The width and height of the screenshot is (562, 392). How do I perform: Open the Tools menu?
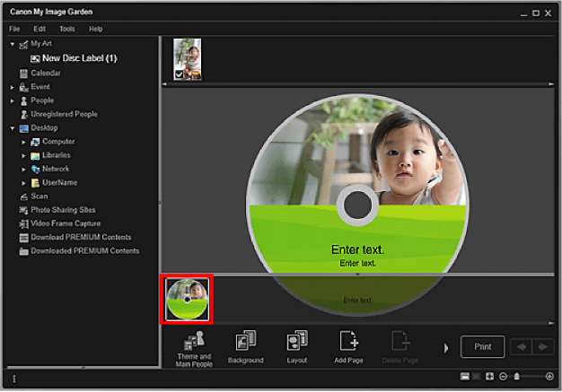[67, 29]
